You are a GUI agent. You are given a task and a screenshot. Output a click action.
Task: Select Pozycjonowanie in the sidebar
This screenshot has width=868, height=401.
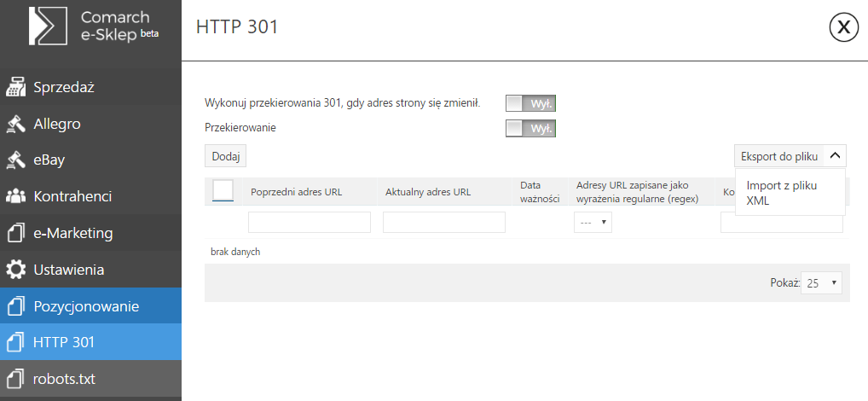(x=90, y=305)
